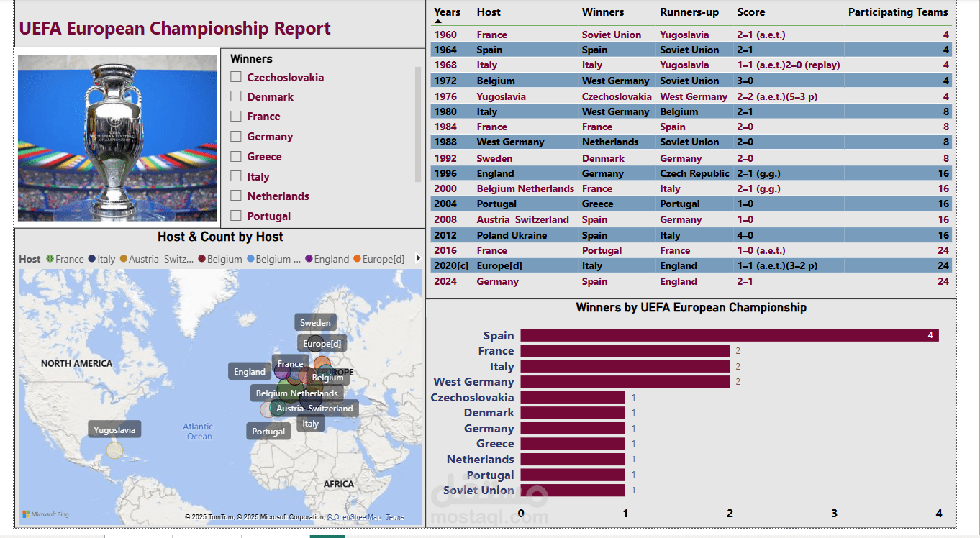Sort table by the Winners column header
980x538 pixels.
(x=603, y=12)
